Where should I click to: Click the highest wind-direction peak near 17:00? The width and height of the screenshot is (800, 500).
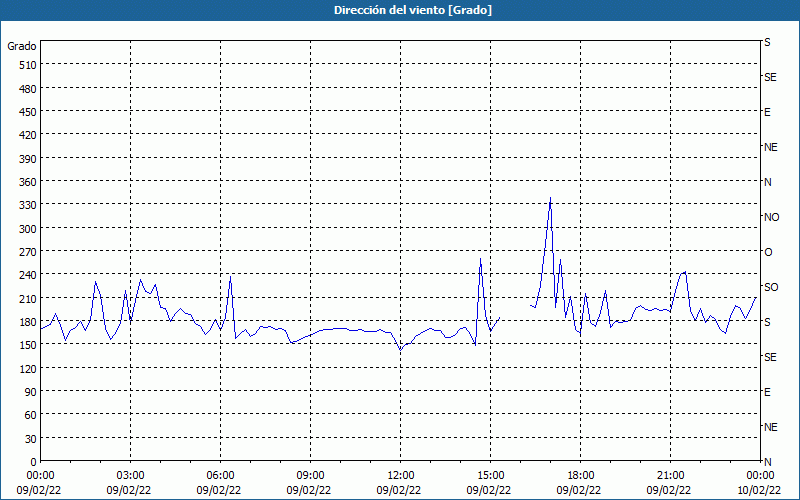(550, 198)
